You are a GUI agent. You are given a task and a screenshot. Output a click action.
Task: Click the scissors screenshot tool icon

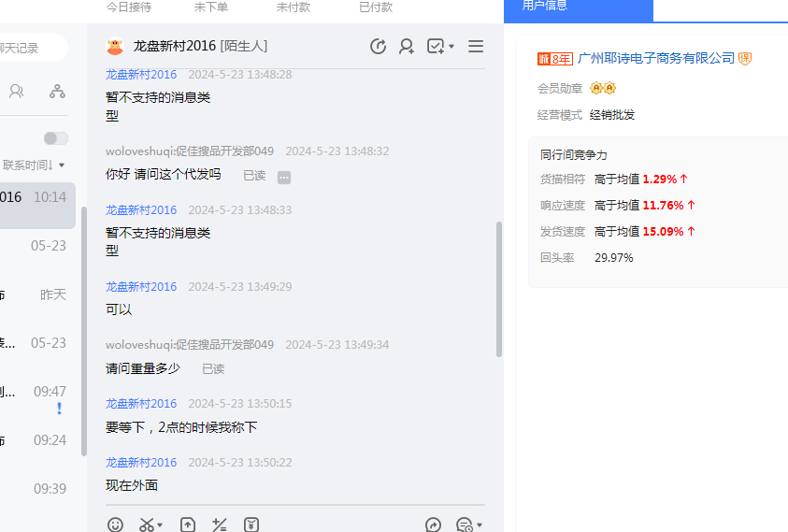[146, 525]
